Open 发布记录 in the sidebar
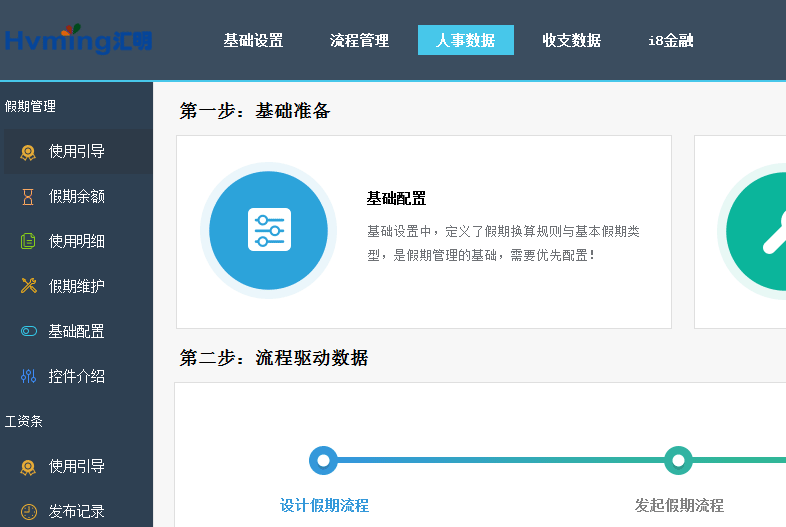Viewport: 786px width, 527px height. click(78, 511)
